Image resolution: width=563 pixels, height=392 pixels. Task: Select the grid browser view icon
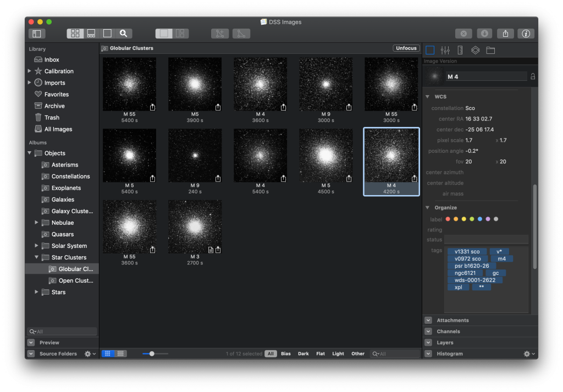[x=75, y=33]
